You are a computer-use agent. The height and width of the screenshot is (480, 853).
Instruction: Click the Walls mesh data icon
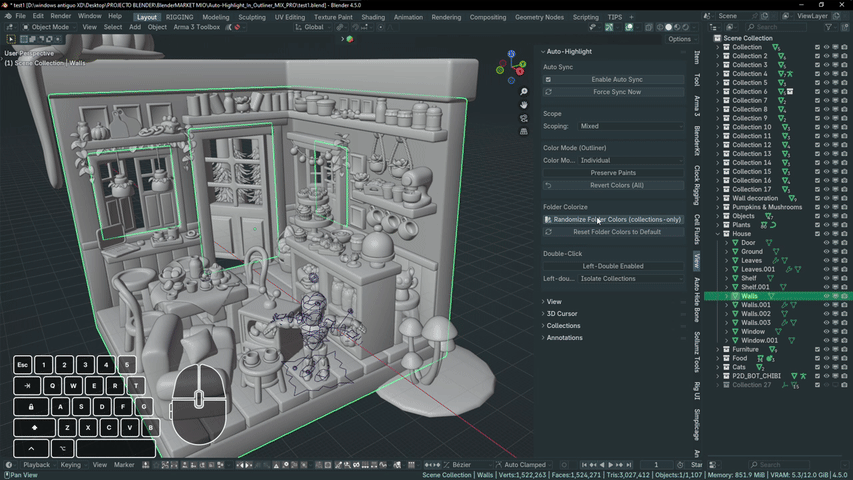coord(771,296)
